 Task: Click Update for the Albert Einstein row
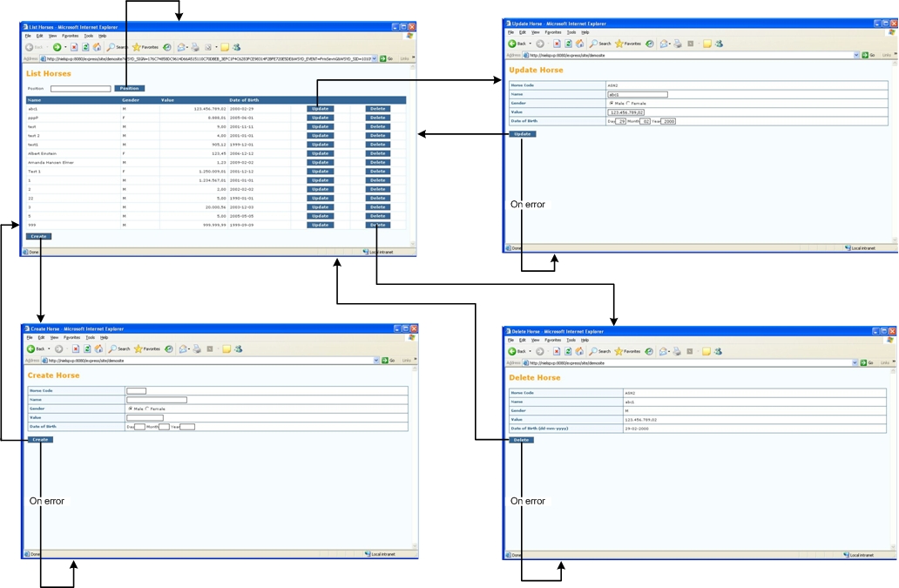pyautogui.click(x=321, y=153)
